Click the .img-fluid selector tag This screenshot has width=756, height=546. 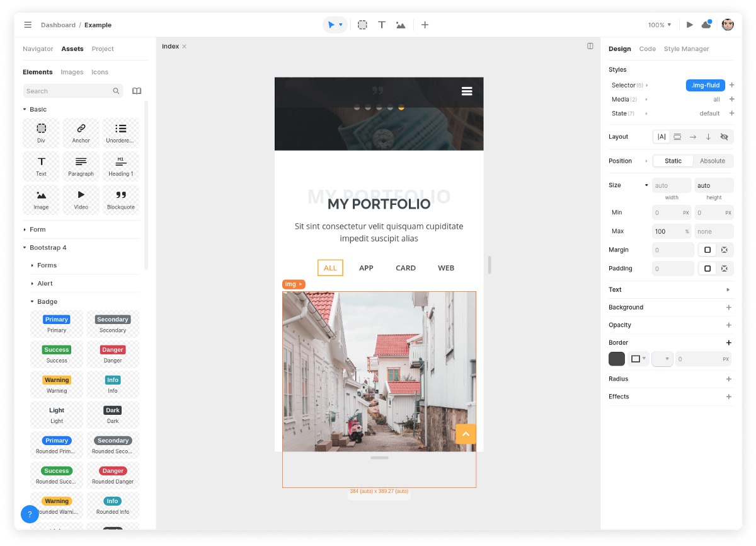coord(705,85)
